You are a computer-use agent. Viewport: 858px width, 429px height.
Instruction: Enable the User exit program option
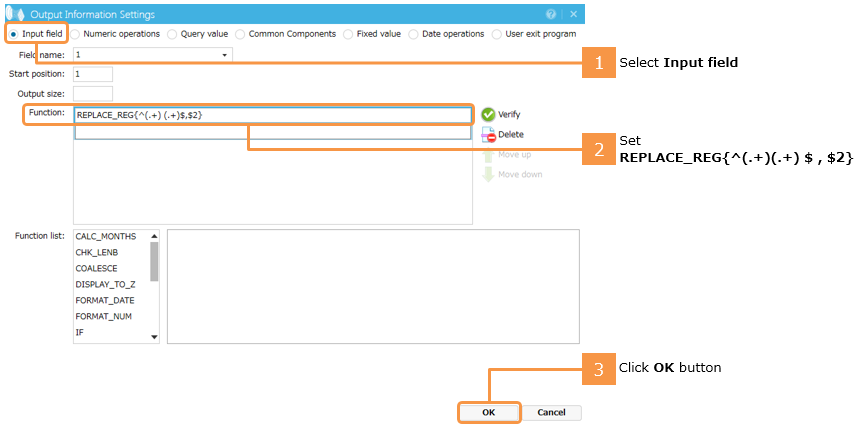coord(497,34)
